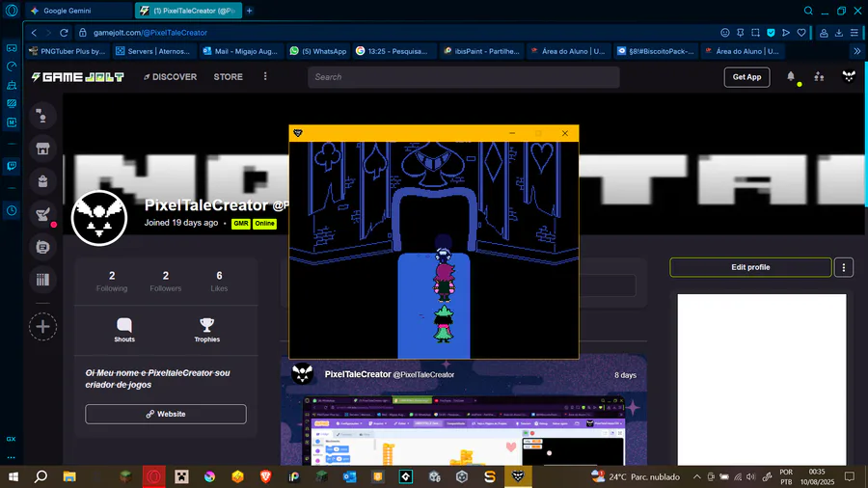
Task: Open the Game Jolt store sidebar icon
Action: pyautogui.click(x=42, y=149)
